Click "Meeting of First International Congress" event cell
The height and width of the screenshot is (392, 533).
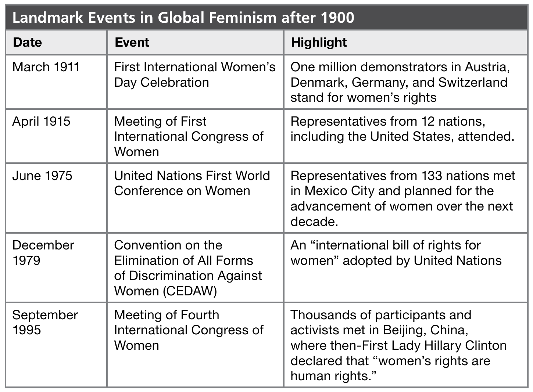(188, 136)
